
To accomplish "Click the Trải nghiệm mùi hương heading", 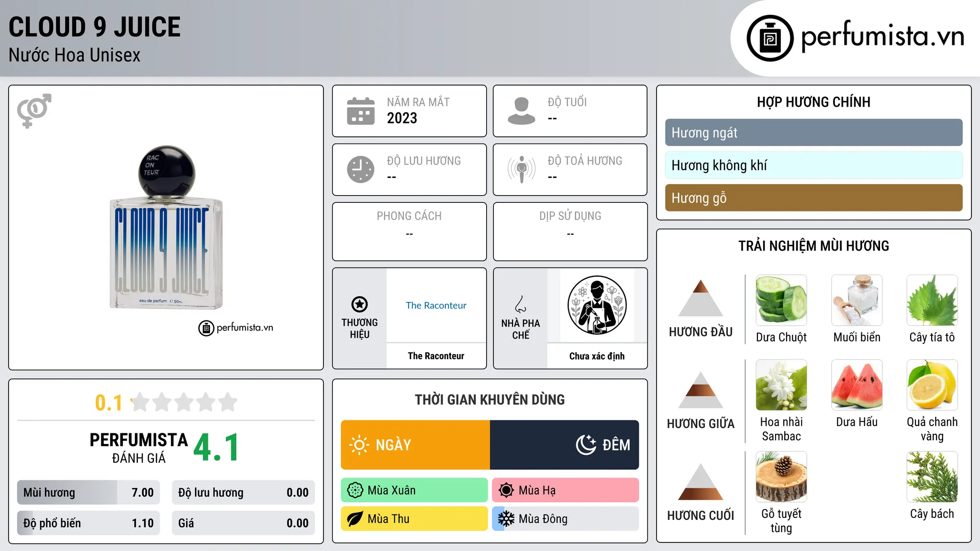I will point(813,246).
